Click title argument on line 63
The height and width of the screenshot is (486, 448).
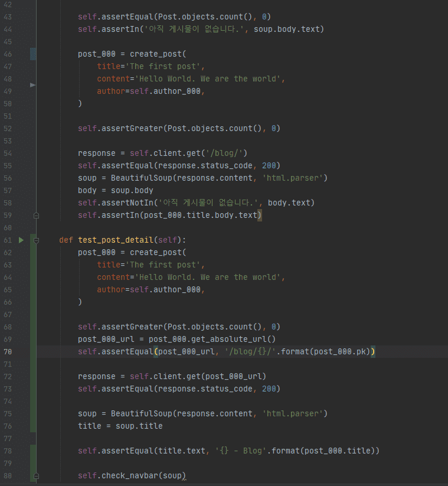[109, 265]
